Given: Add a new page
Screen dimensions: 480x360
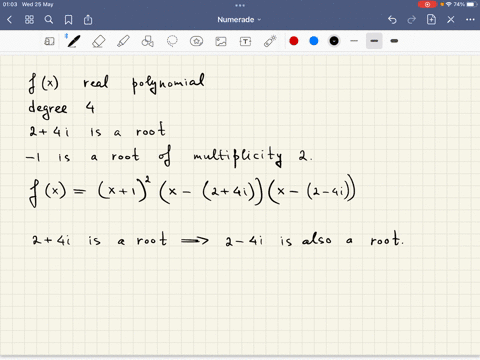Looking at the screenshot, I should (x=431, y=20).
